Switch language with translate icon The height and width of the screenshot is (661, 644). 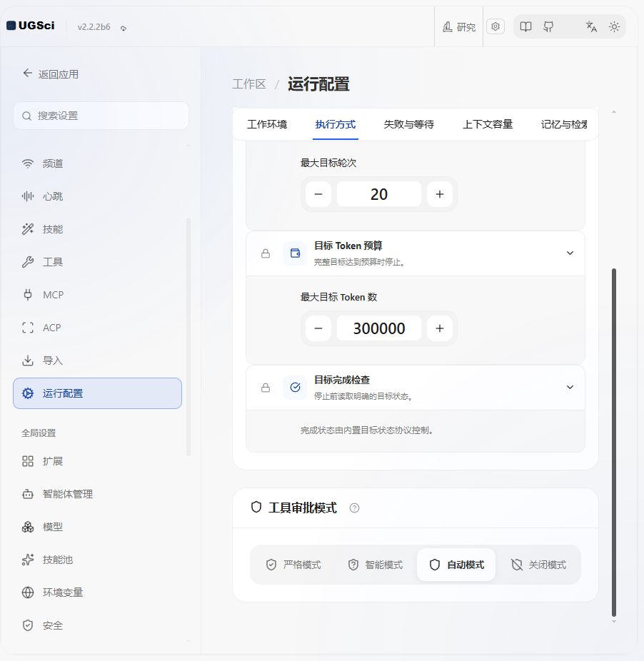[x=591, y=27]
